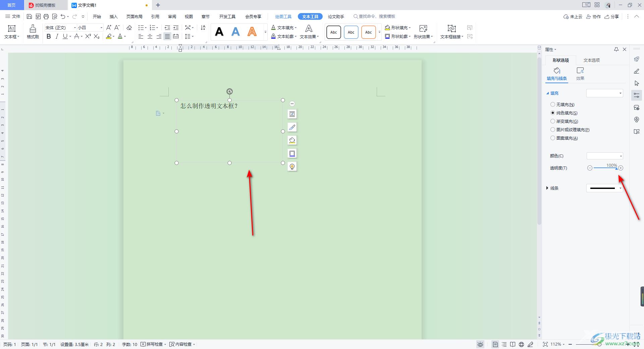The image size is (644, 349).
Task: Click the Text Box Link (文本框链接) button
Action: [x=451, y=32]
